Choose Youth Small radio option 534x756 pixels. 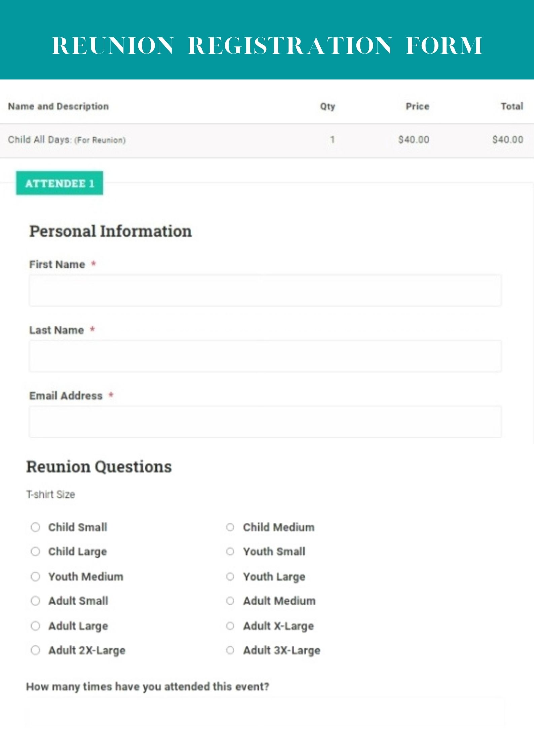[x=230, y=552]
